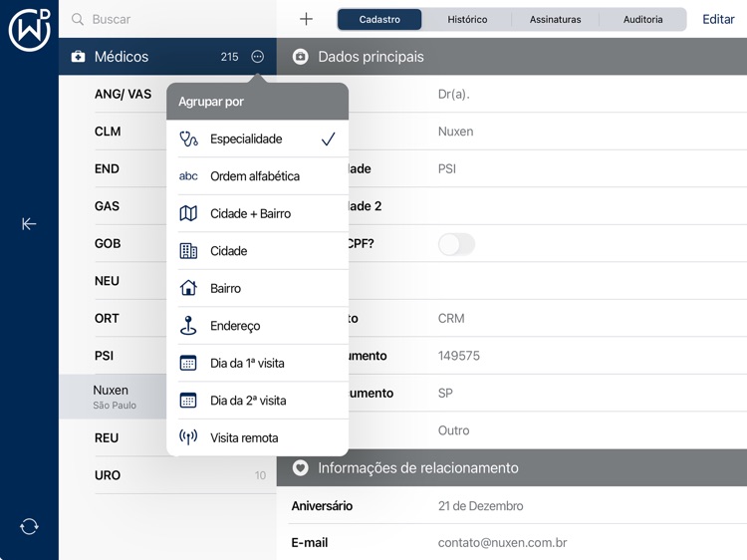Expand the URO specialty group

[167, 475]
